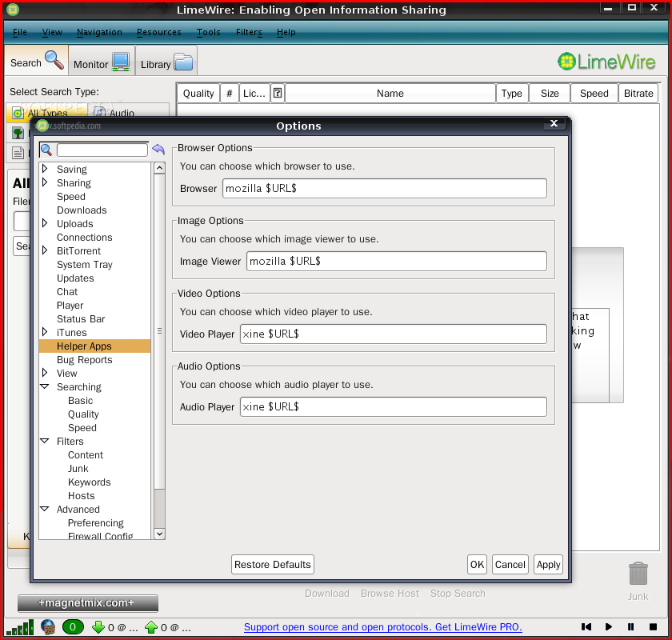Click the +magnetmix.com+ button

pos(88,603)
